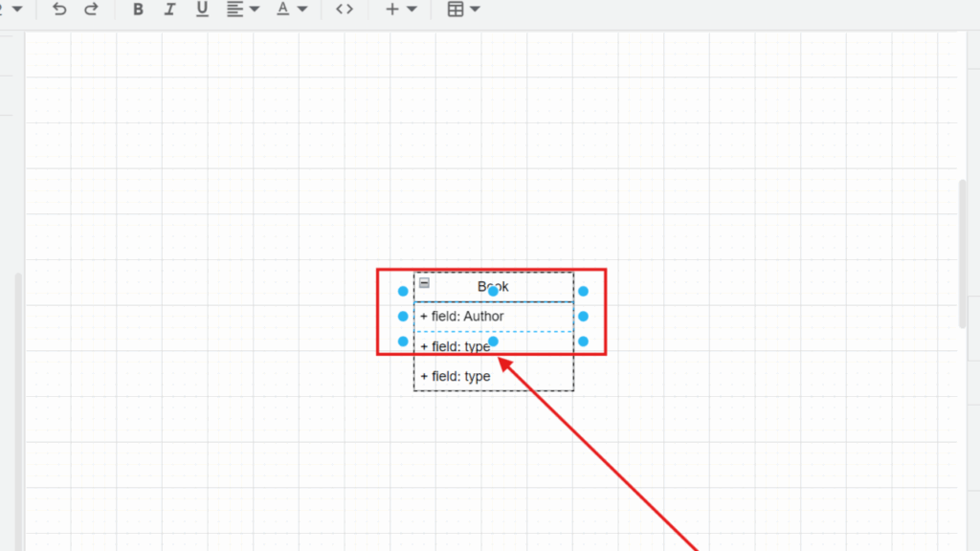The width and height of the screenshot is (980, 551).
Task: Click the font color A icon
Action: [284, 9]
